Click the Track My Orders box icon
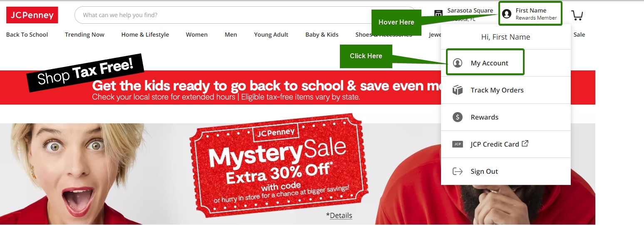Viewport: 644px width, 225px height. coord(458,90)
